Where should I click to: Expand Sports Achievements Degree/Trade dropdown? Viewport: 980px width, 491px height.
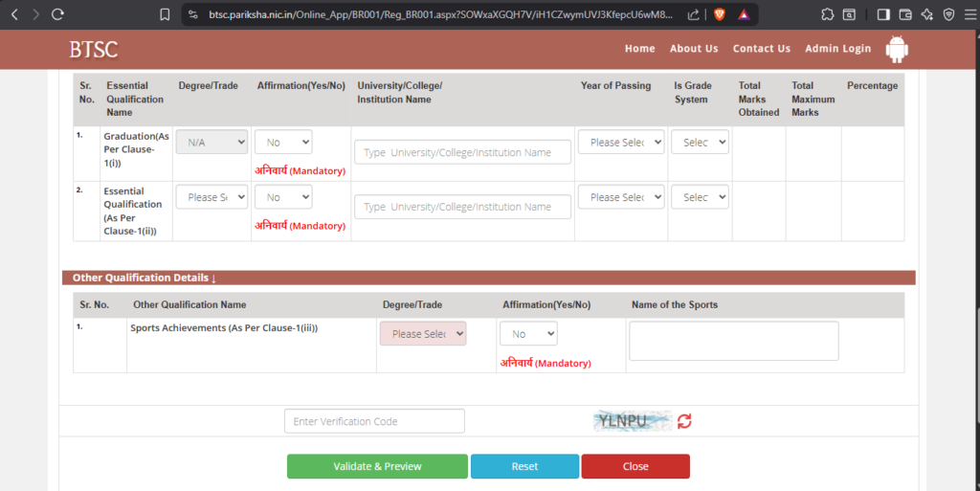tap(422, 333)
